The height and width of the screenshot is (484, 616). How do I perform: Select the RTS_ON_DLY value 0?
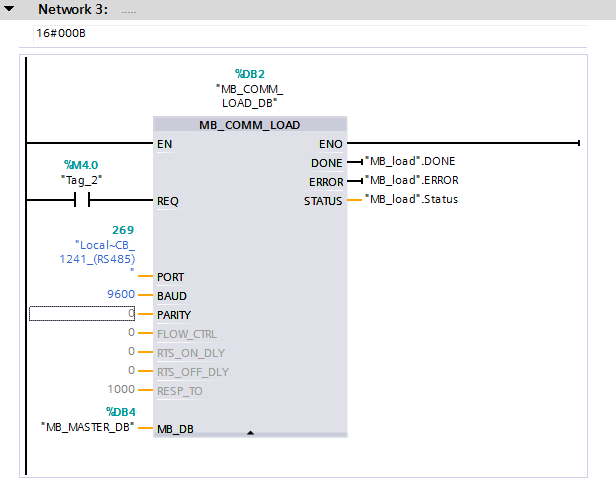(132, 351)
